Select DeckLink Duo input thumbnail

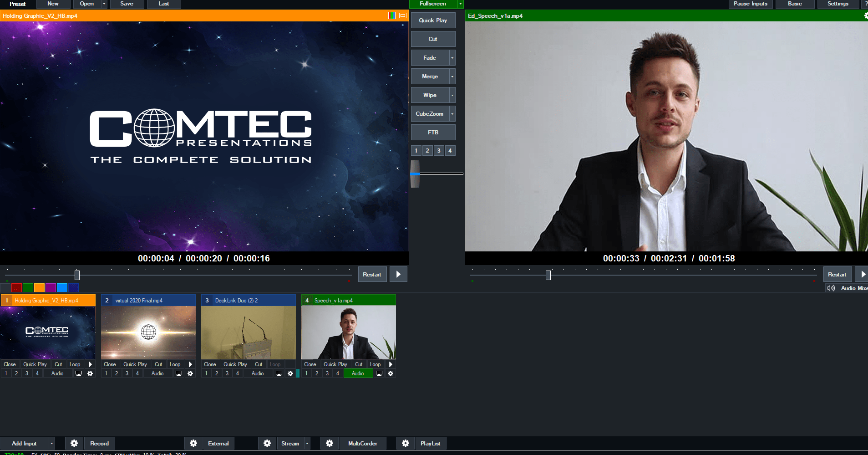(249, 332)
